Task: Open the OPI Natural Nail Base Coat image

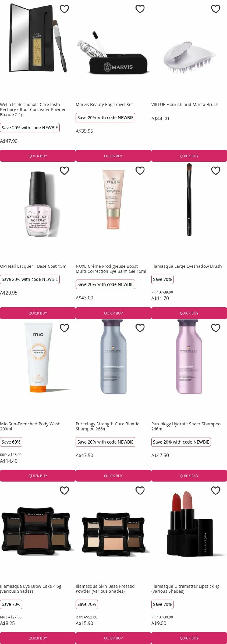Action: point(38,204)
